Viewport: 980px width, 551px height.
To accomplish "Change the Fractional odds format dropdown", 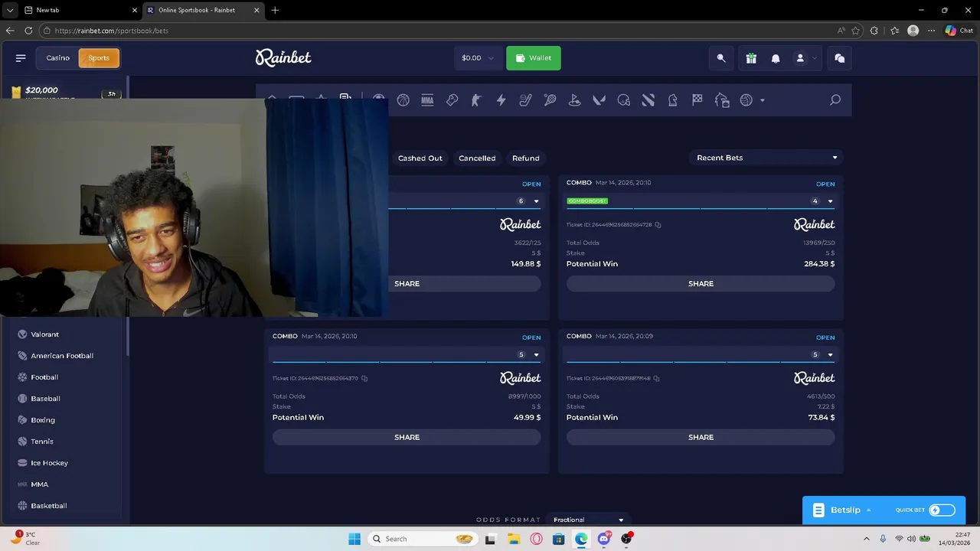I will (587, 520).
